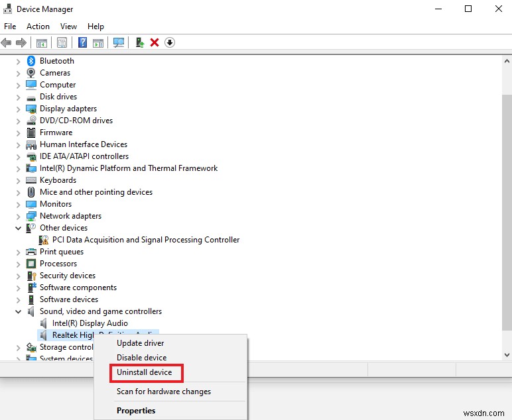512x420 pixels.
Task: Click the Action pane toolbar icon
Action: [x=98, y=42]
